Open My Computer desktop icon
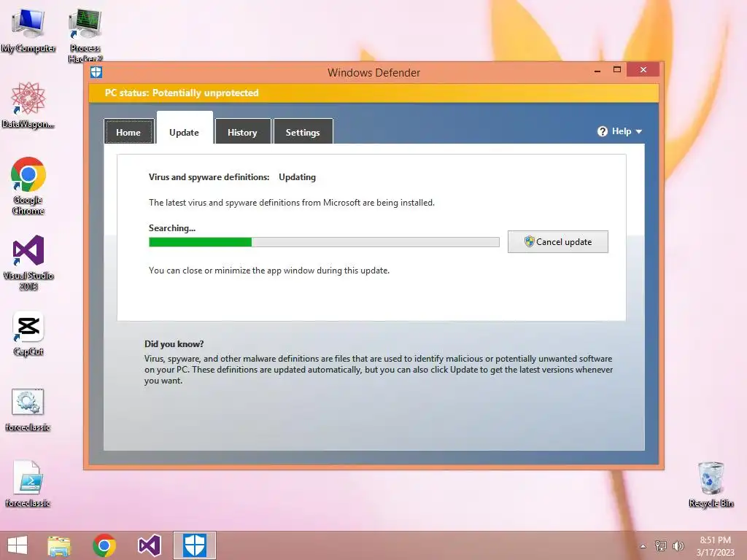This screenshot has width=747, height=560. coord(28,29)
